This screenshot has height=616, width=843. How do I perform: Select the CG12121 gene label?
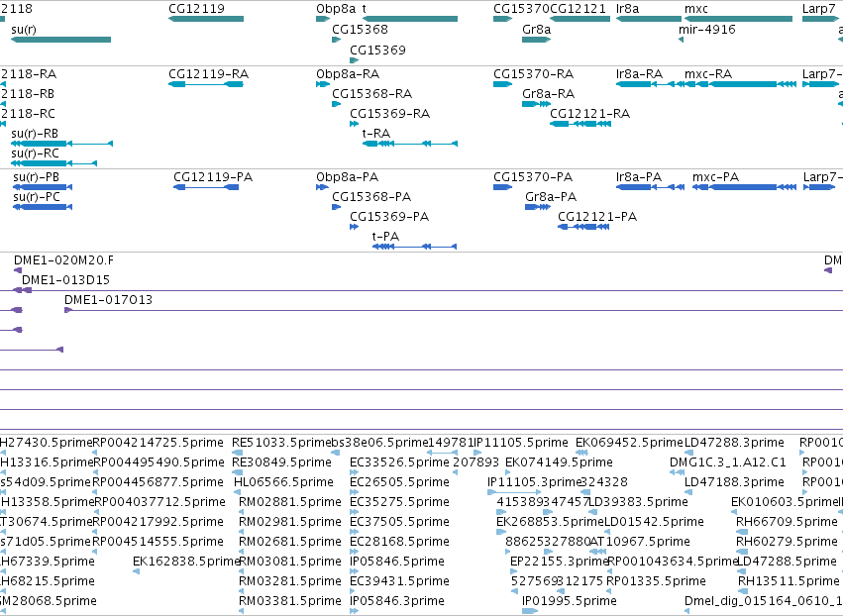point(578,9)
